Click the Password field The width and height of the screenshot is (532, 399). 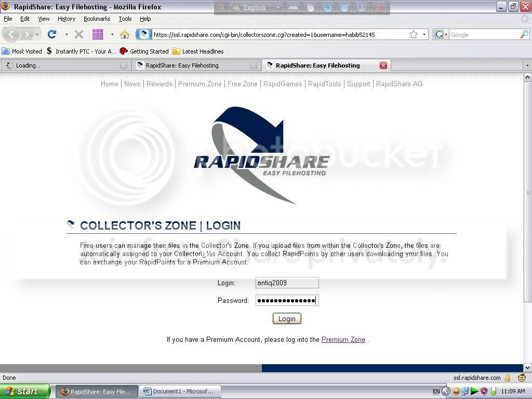point(287,300)
